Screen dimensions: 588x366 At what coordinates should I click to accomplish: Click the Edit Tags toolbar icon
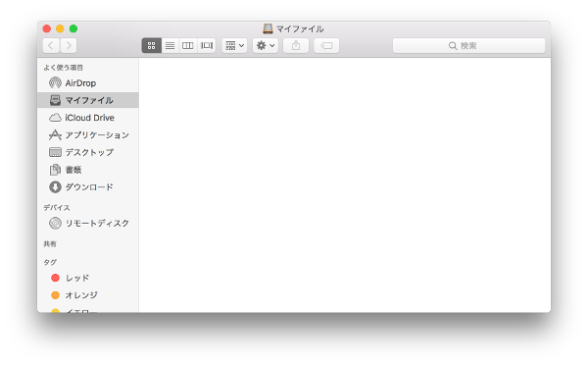tap(326, 45)
